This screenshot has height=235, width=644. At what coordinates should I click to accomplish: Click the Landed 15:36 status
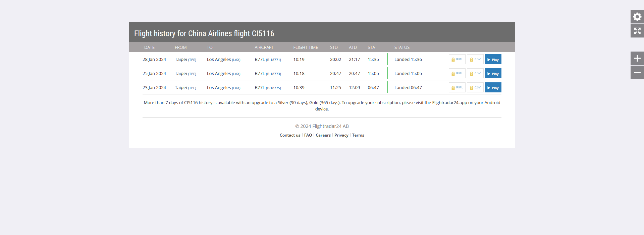(408, 60)
